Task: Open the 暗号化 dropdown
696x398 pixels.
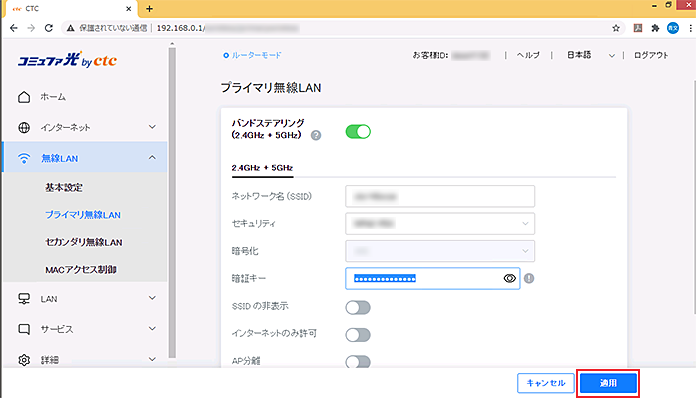Action: click(x=440, y=251)
